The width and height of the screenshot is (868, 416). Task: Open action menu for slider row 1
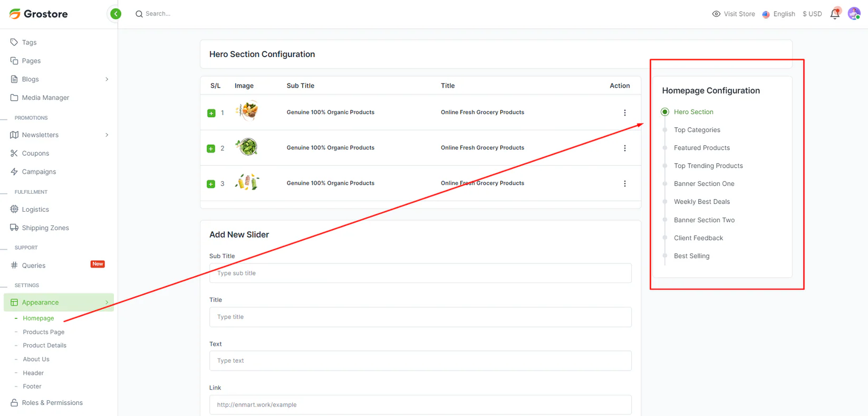click(625, 112)
